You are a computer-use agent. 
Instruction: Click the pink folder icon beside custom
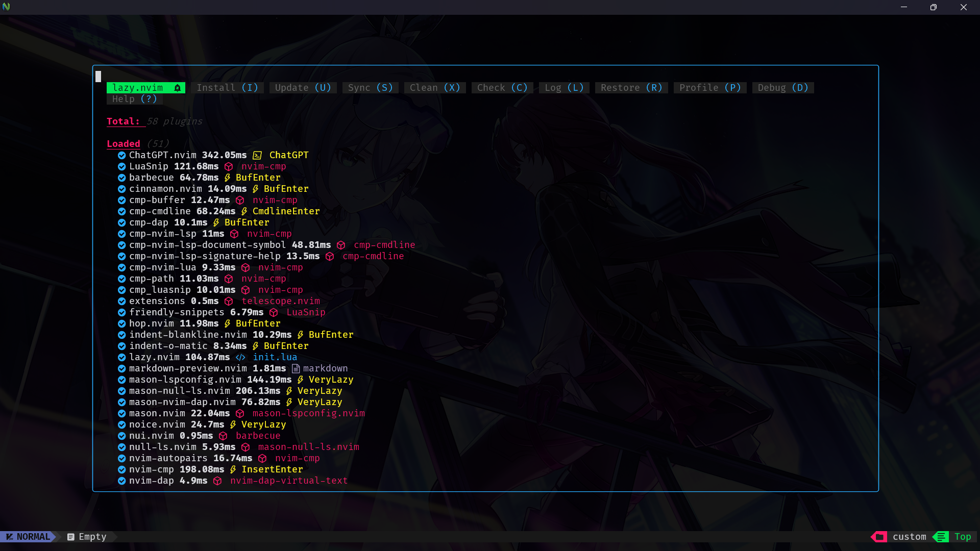click(x=879, y=537)
